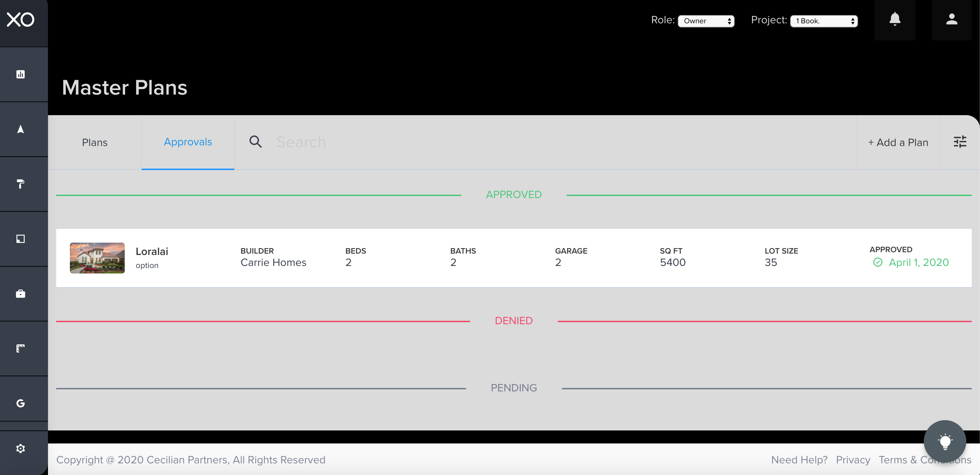Open user profile account icon
980x475 pixels.
[x=952, y=20]
